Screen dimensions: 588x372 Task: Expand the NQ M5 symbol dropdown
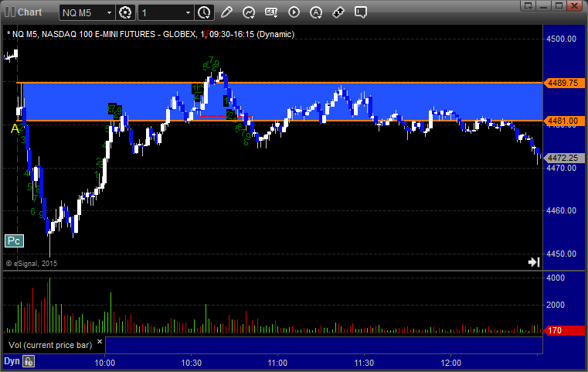109,13
